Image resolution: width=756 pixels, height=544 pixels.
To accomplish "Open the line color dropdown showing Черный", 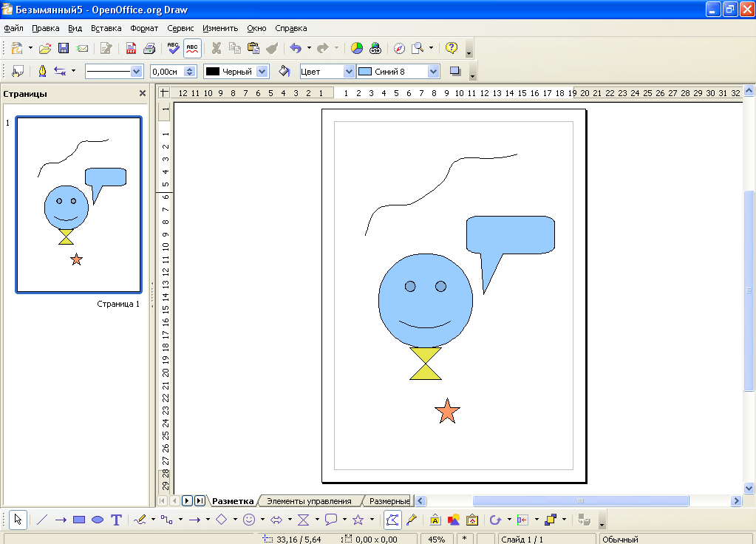I will [x=262, y=72].
